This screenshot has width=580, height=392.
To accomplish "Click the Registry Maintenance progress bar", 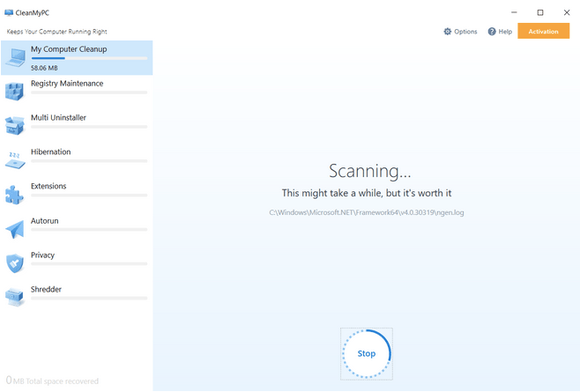I will coord(89,92).
